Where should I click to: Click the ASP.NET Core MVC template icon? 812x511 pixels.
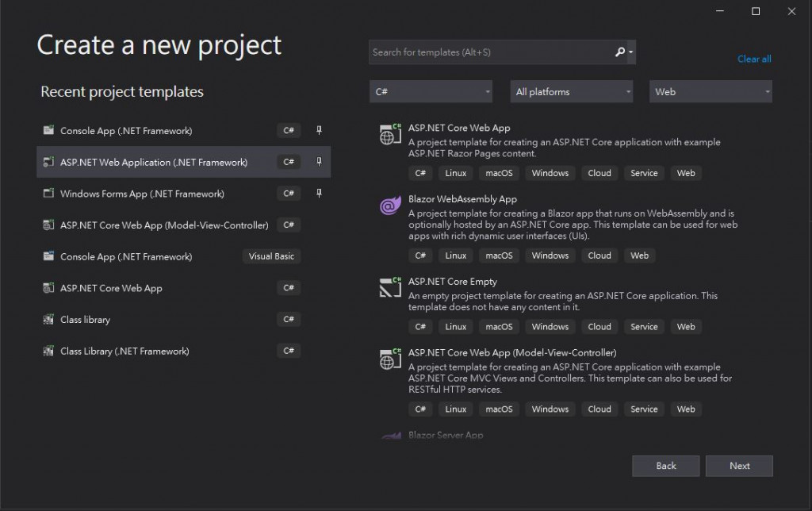pyautogui.click(x=389, y=359)
